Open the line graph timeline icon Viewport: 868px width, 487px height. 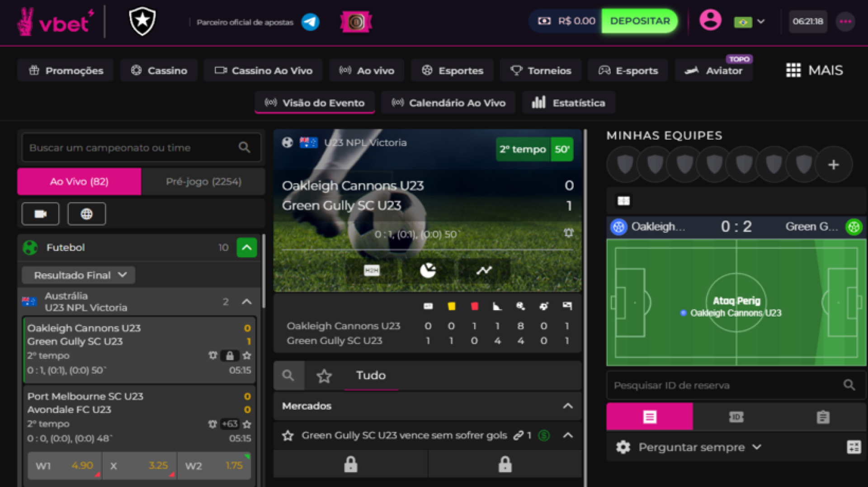(484, 270)
